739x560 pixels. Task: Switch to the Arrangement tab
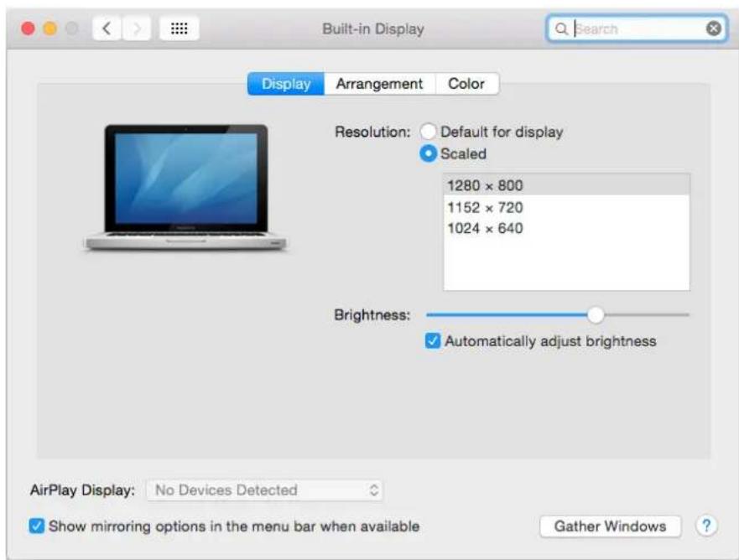pos(379,84)
